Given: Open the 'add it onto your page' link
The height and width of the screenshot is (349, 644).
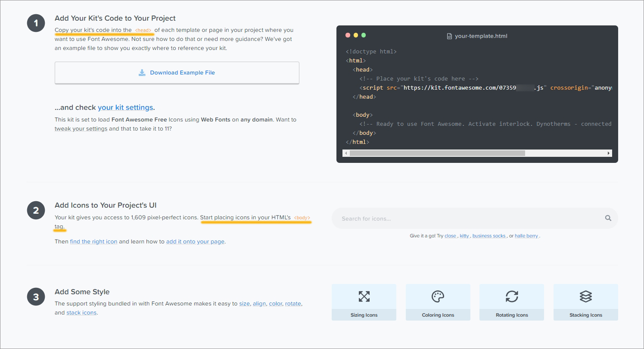Looking at the screenshot, I should (195, 242).
